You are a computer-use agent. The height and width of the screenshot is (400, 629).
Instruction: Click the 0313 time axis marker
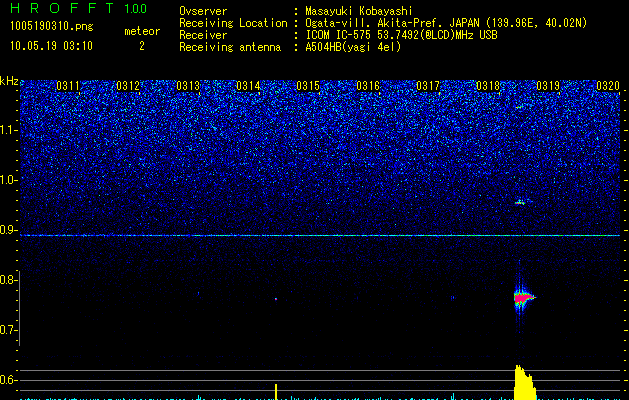point(188,86)
